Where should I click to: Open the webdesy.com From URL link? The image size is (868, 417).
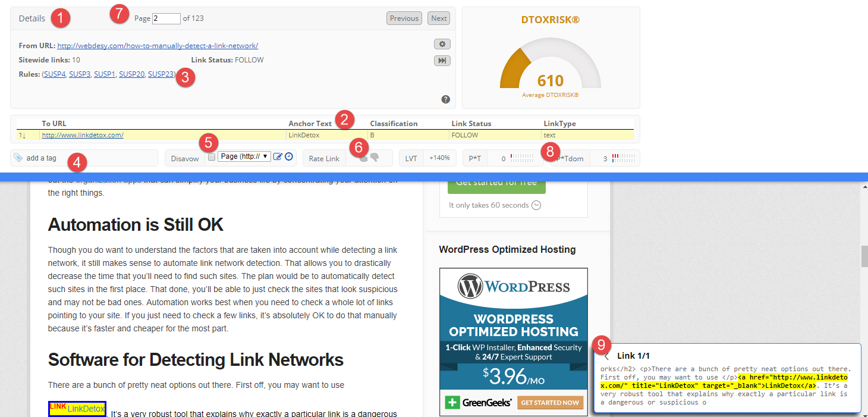point(158,46)
